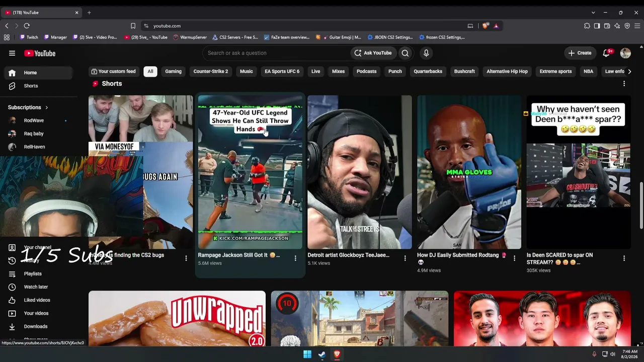Open the browser extensions puzzle icon
The height and width of the screenshot is (362, 644).
pos(587,26)
